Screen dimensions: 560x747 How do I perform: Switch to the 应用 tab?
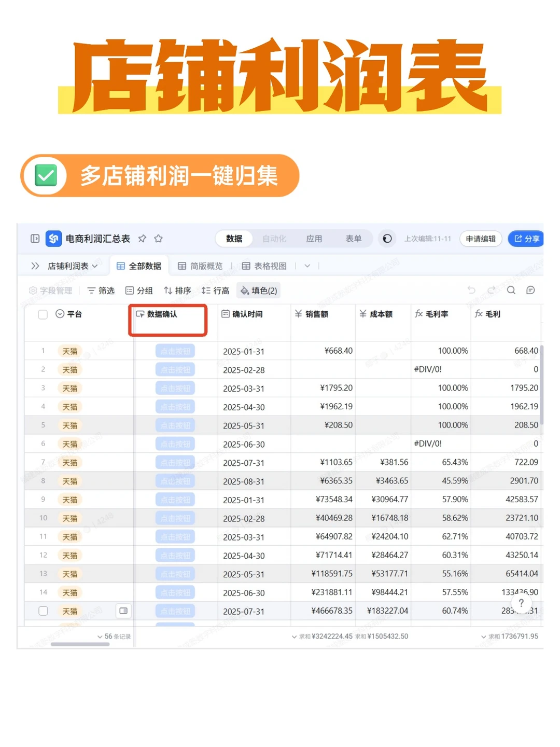click(314, 239)
